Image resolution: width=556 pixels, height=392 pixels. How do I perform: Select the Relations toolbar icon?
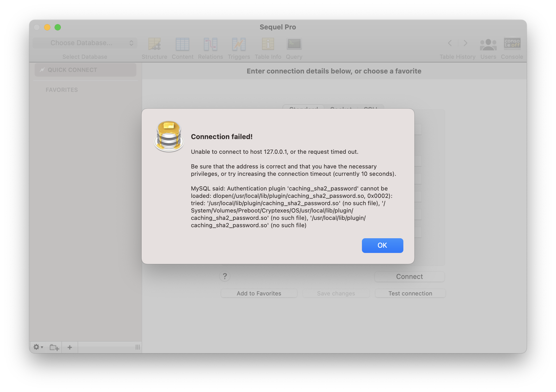(x=210, y=44)
